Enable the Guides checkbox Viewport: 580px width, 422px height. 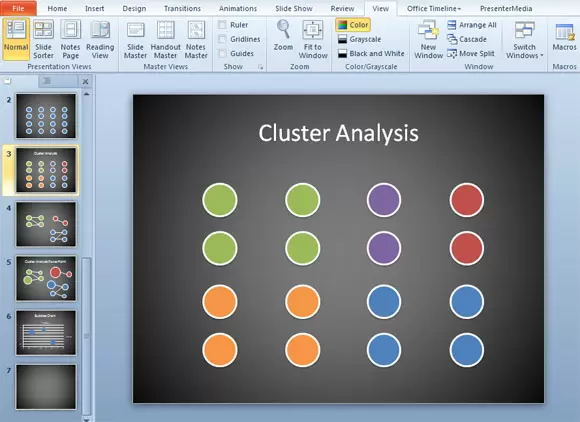click(222, 53)
